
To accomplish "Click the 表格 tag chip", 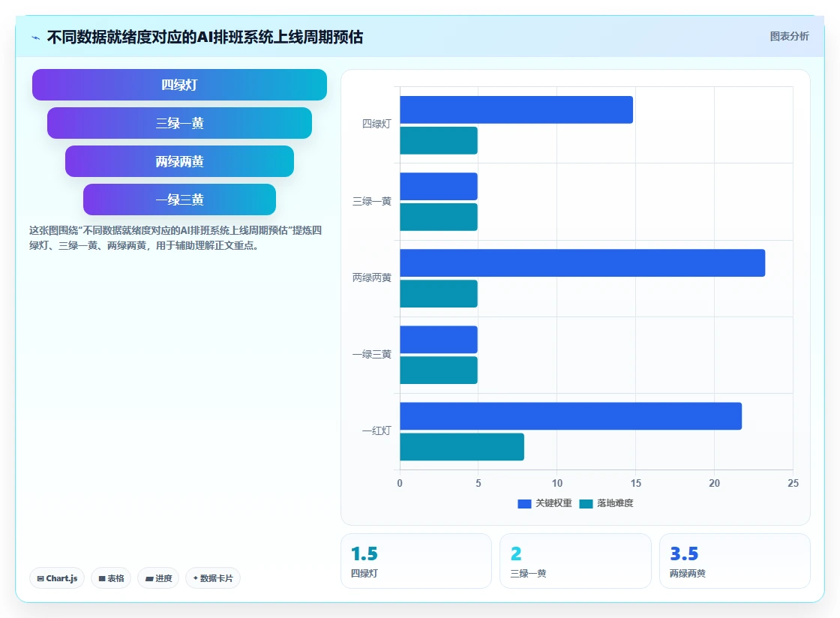I will coord(111,578).
